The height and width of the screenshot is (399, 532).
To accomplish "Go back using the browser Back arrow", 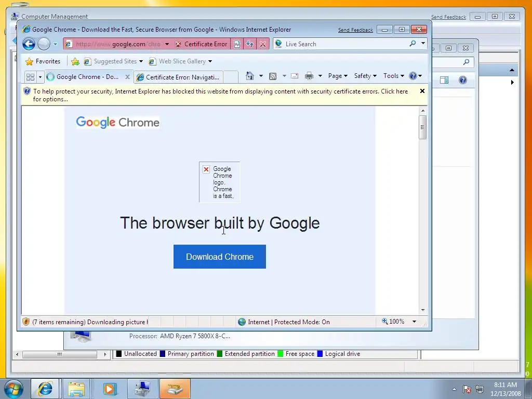I will click(29, 44).
